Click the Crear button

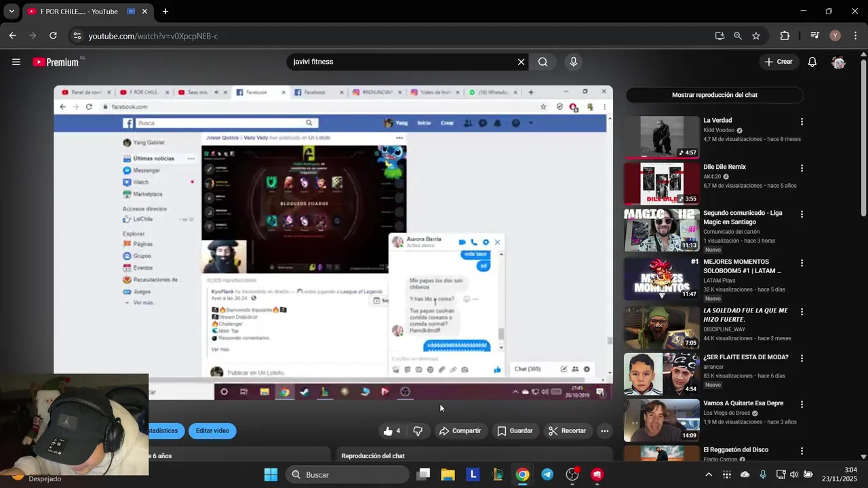point(778,62)
